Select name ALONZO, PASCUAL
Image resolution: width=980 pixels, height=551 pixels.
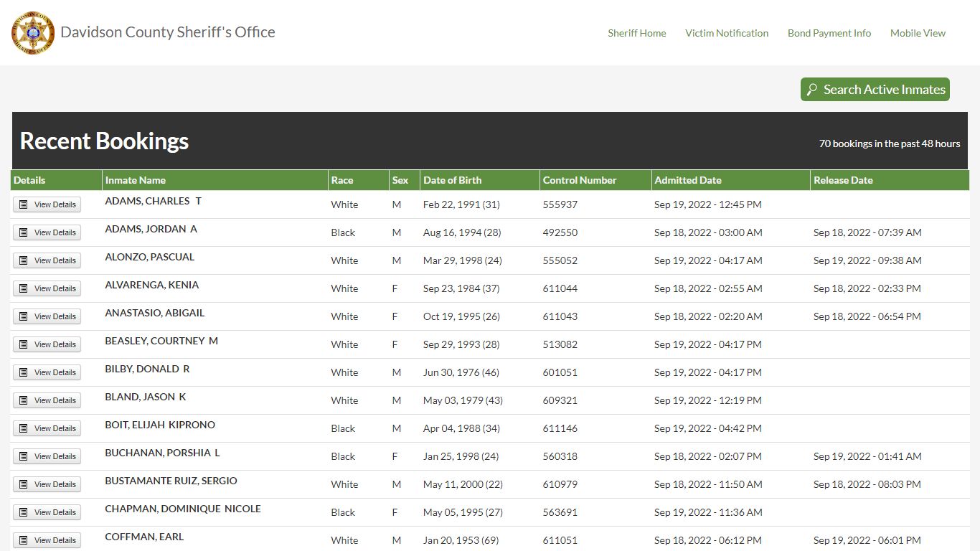[149, 257]
